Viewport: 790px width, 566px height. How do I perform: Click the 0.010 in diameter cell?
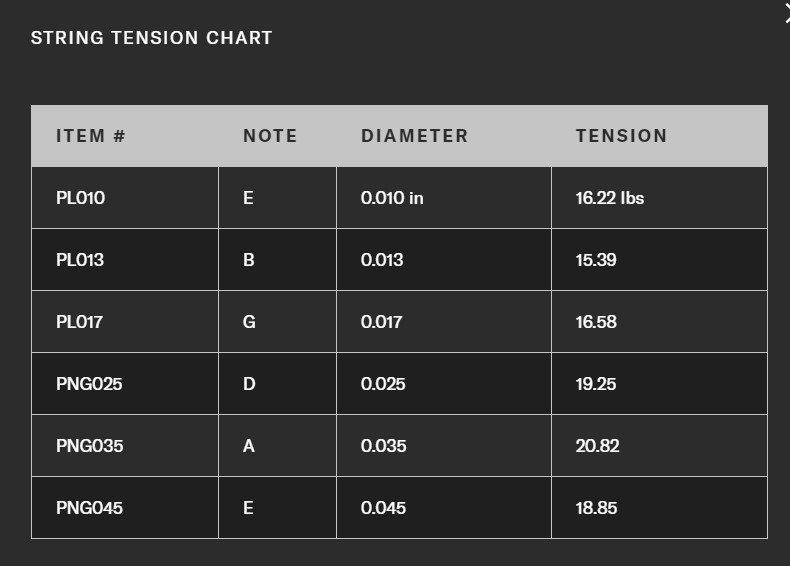(392, 198)
